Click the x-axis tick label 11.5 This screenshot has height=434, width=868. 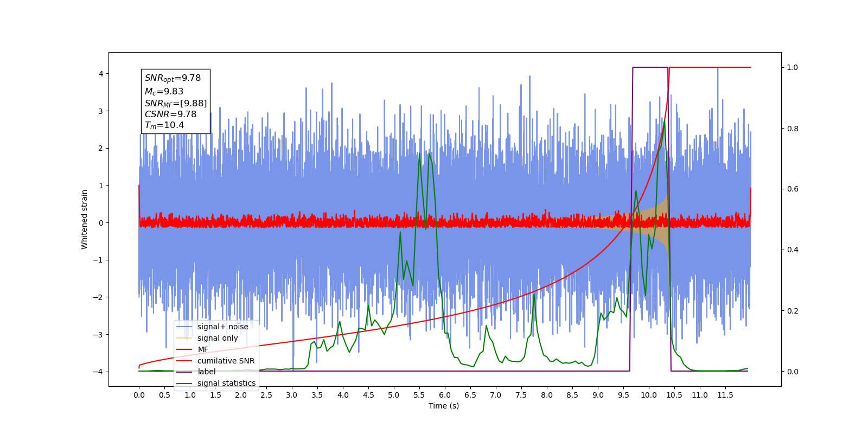tap(725, 395)
